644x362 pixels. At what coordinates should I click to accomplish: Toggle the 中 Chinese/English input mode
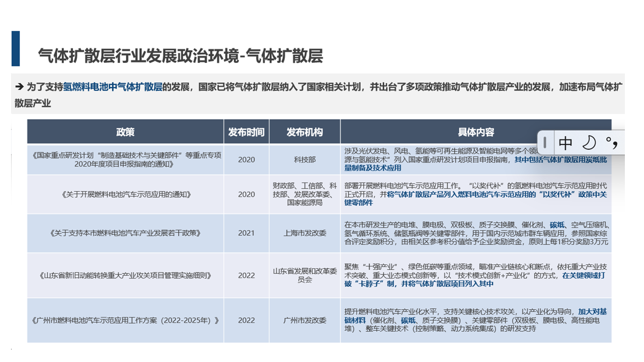[x=566, y=143]
